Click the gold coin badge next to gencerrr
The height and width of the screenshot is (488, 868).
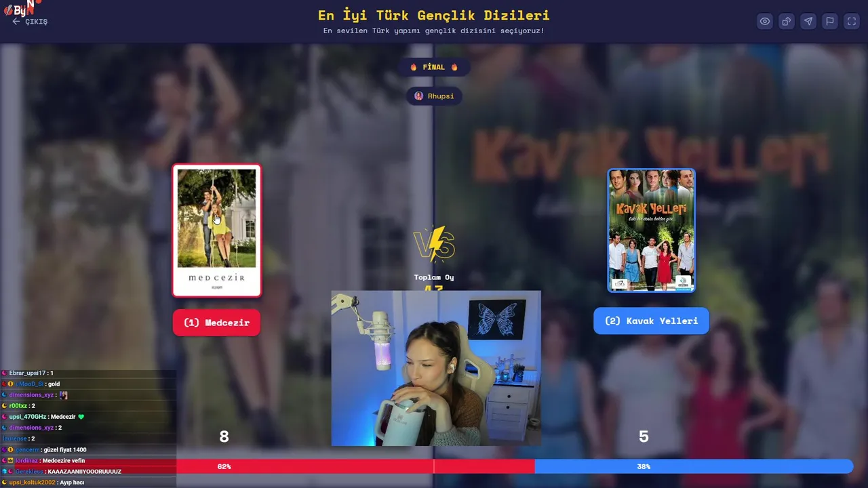click(11, 449)
